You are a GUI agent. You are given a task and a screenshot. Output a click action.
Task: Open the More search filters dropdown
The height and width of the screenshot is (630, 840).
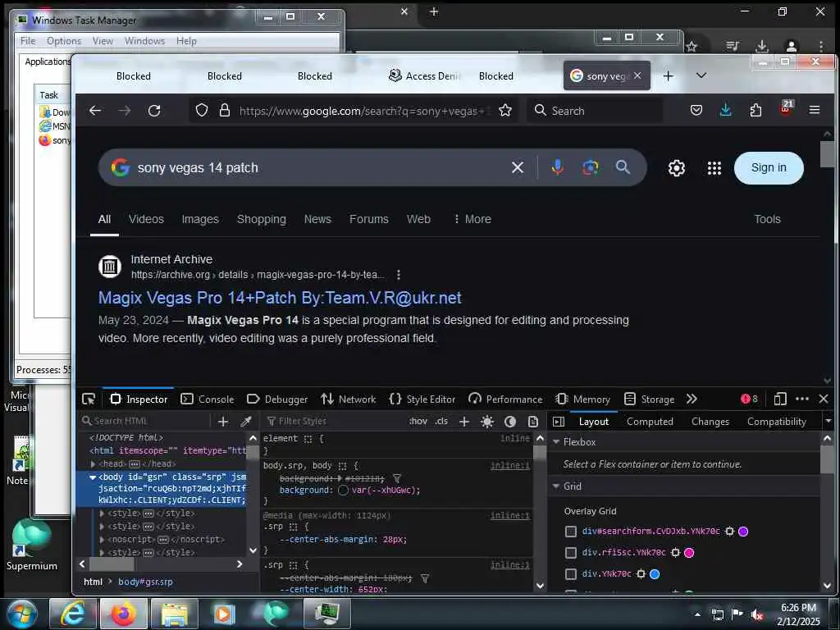472,219
